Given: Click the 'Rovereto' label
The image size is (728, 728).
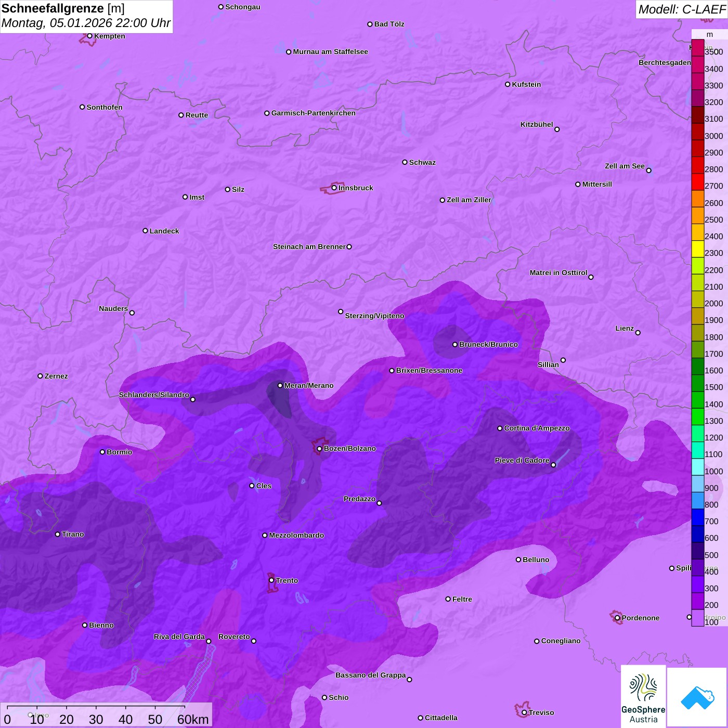Looking at the screenshot, I should (x=235, y=636).
